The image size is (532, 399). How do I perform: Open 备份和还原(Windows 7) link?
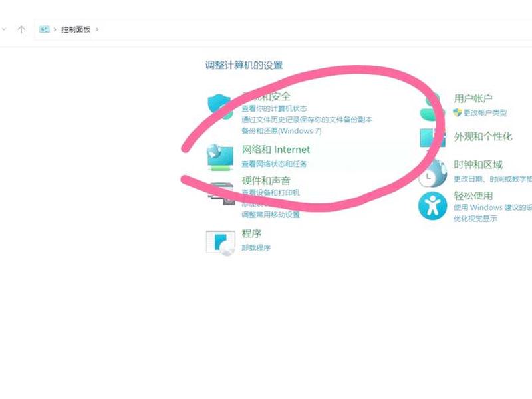(281, 130)
